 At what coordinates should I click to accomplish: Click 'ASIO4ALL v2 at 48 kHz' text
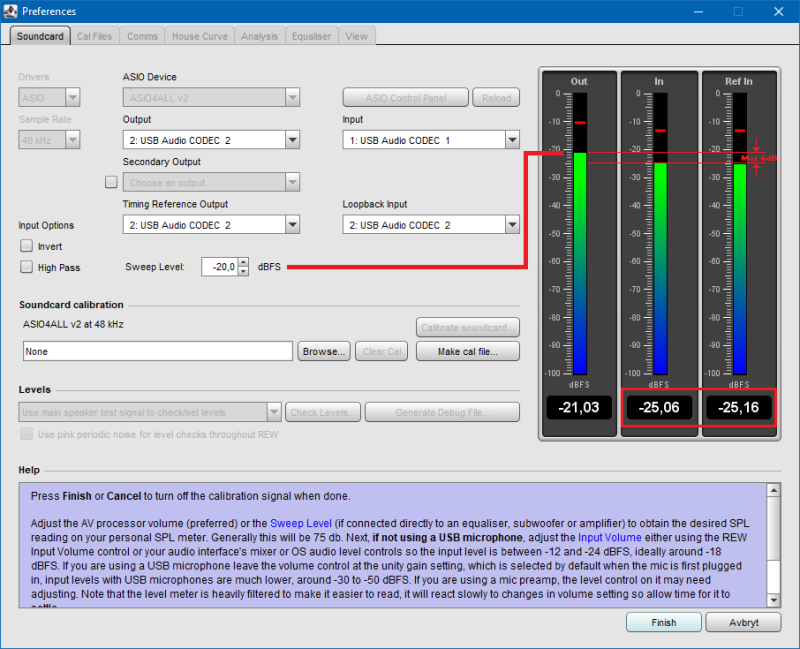(x=73, y=324)
